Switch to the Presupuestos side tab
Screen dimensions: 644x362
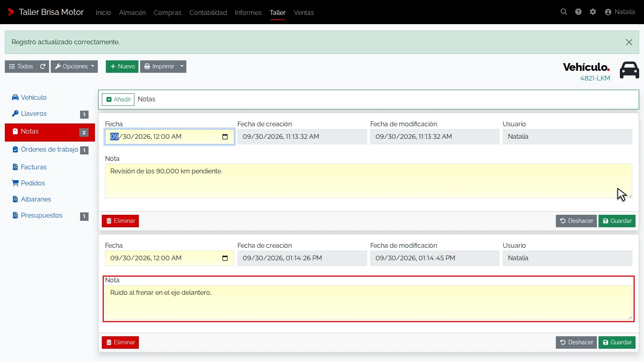tap(50, 216)
